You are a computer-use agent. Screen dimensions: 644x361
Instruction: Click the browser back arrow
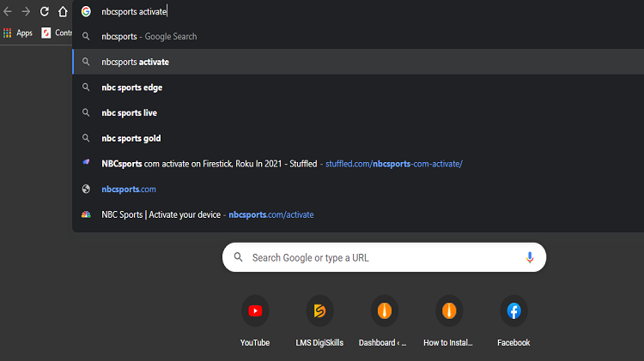click(8, 11)
